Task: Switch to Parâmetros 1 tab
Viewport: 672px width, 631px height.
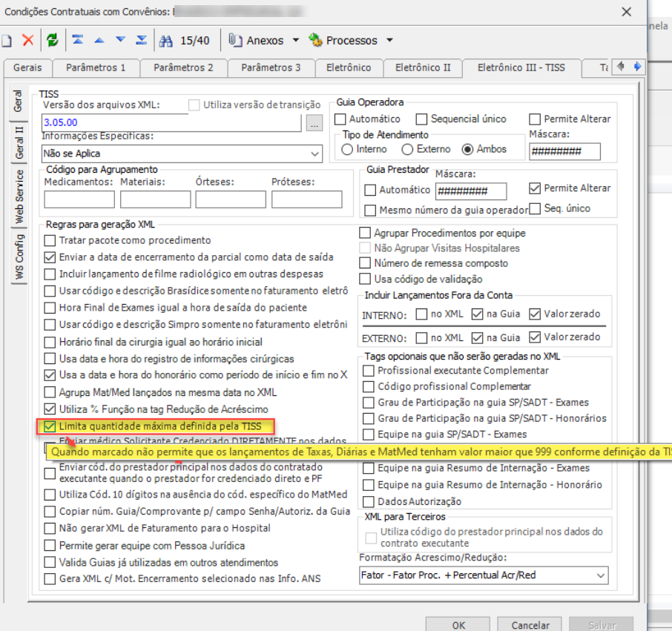Action: (x=96, y=67)
